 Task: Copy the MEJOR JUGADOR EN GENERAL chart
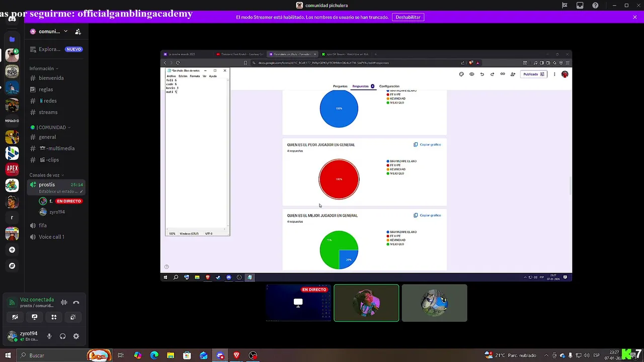click(427, 215)
